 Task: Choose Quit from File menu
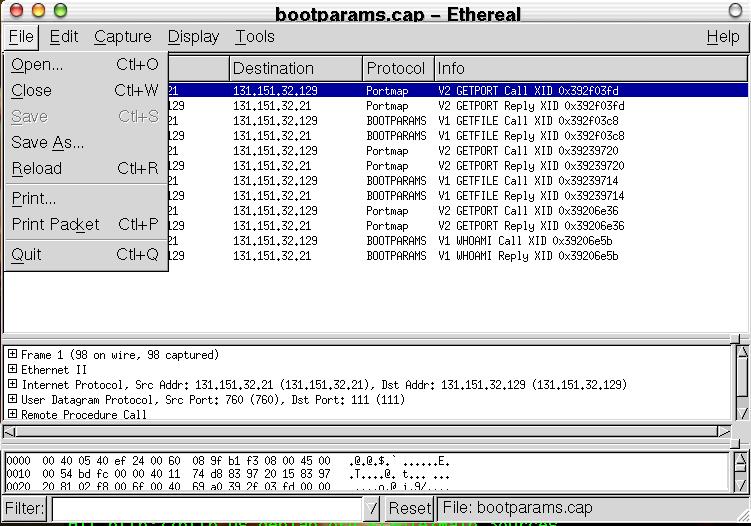85,254
